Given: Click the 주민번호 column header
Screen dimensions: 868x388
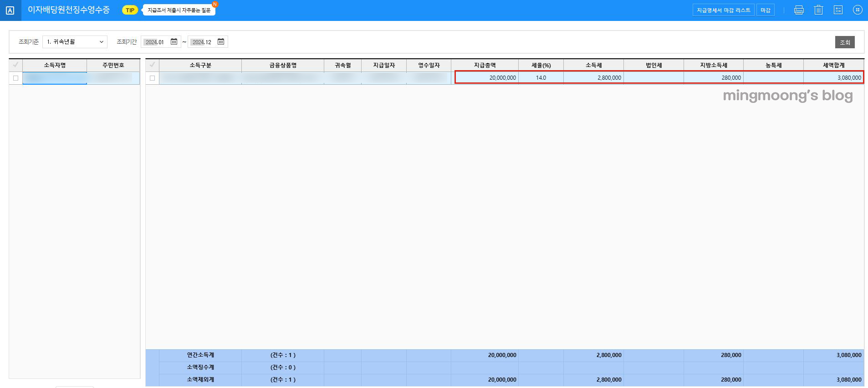Looking at the screenshot, I should coord(113,65).
